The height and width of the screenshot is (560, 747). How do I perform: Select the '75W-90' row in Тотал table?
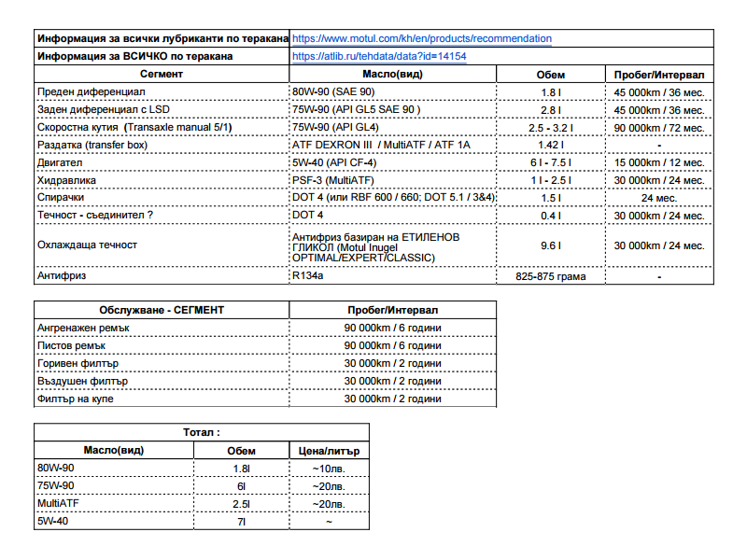pos(114,485)
